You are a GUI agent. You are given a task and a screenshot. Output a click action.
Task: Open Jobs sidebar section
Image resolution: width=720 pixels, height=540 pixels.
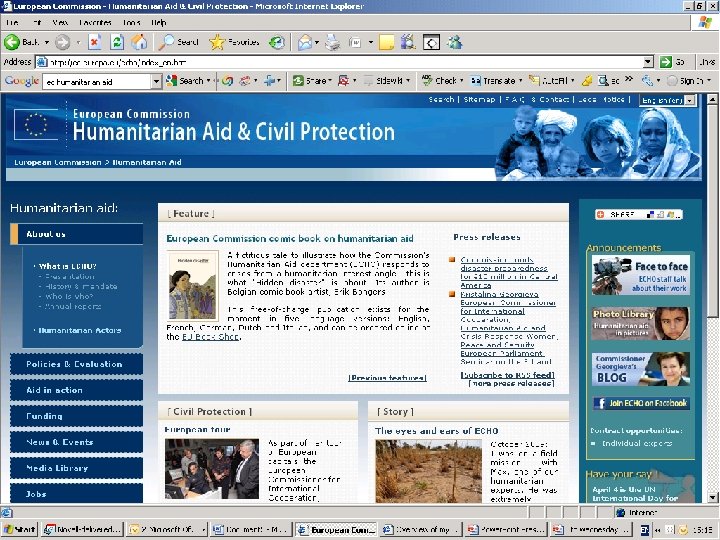76,493
